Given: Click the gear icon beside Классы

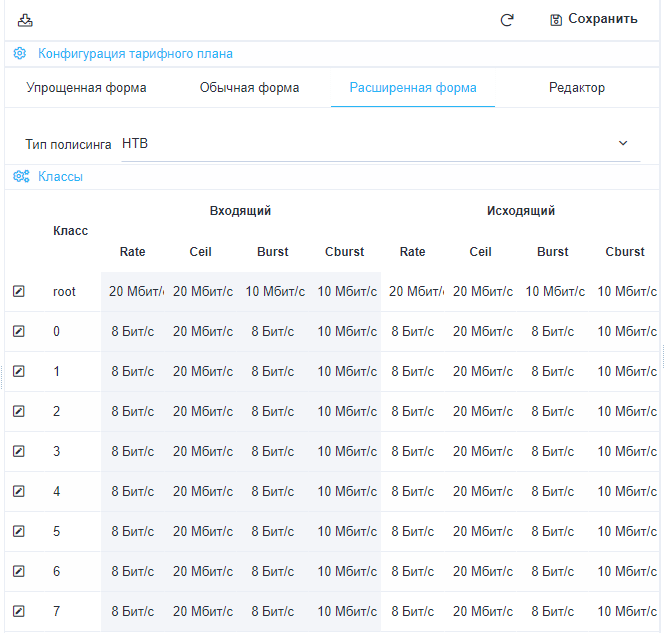Looking at the screenshot, I should (x=20, y=177).
